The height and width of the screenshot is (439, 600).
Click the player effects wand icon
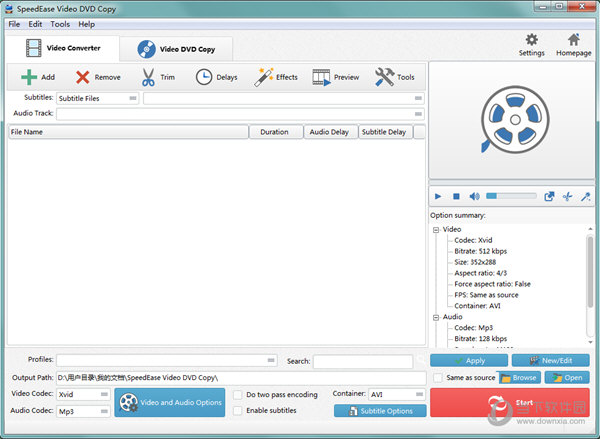585,196
